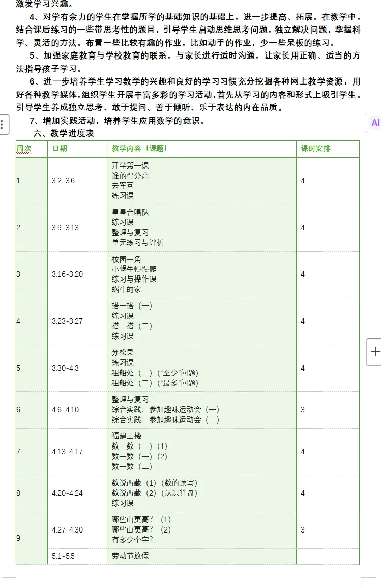
Task: Click the 课时 value 4 in 3.2-3.6 row
Action: tap(303, 181)
